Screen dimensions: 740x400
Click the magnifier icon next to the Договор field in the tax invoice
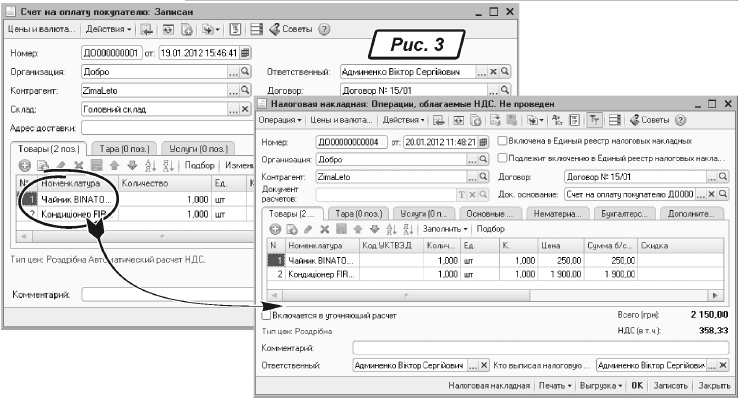point(721,176)
